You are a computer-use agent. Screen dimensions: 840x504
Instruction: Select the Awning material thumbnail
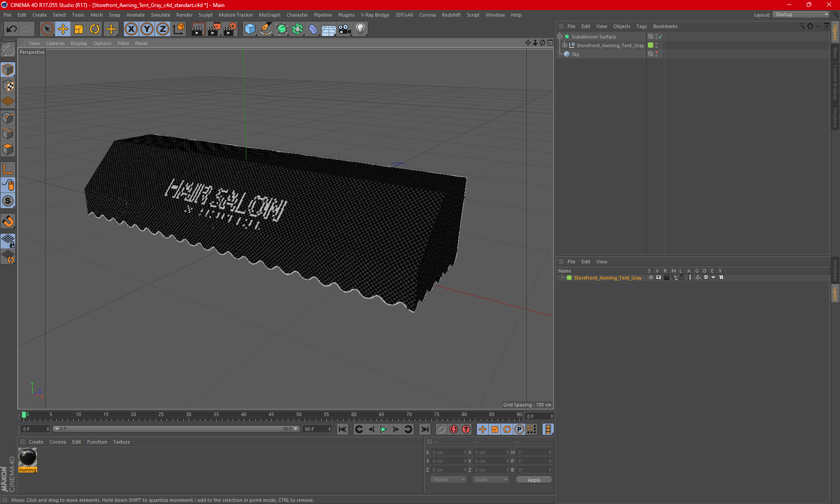(28, 458)
